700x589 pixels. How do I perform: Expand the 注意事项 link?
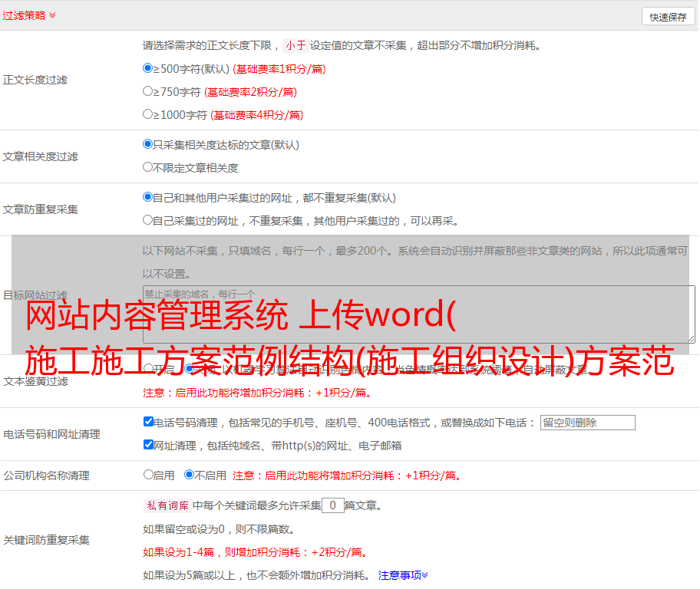[403, 575]
